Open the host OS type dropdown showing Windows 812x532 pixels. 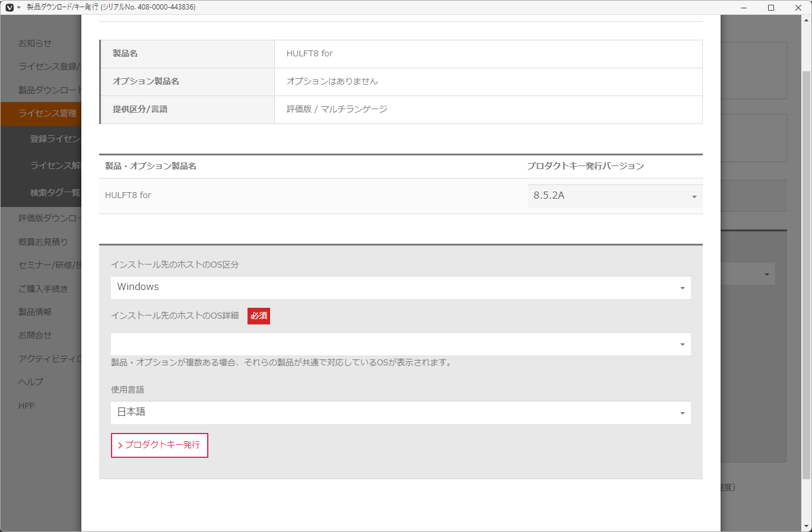coord(401,288)
